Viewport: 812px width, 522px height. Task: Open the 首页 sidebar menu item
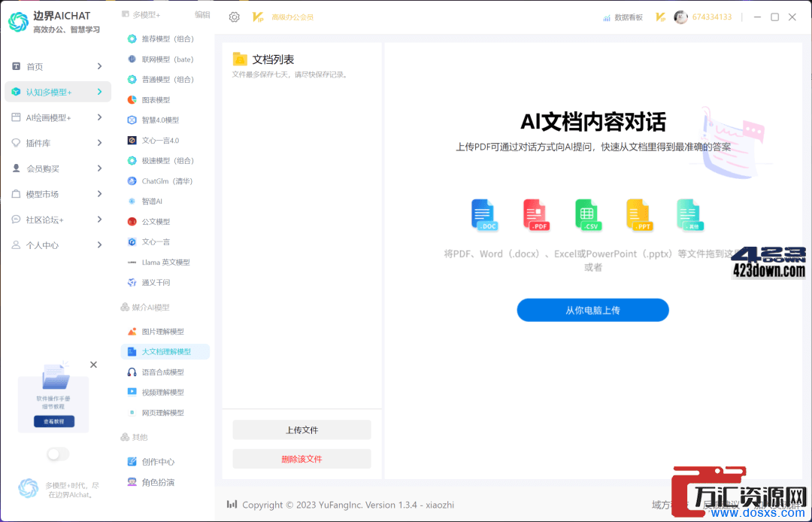[x=57, y=66]
